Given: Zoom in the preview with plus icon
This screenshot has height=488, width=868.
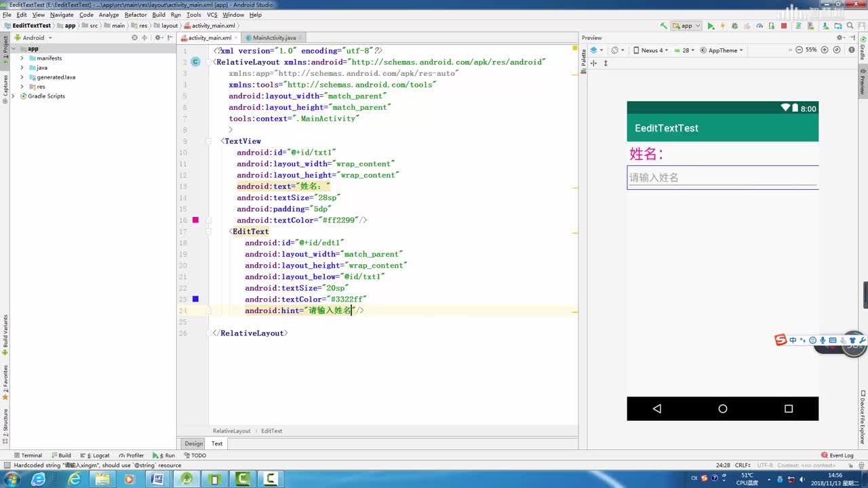Looking at the screenshot, I should tap(825, 49).
